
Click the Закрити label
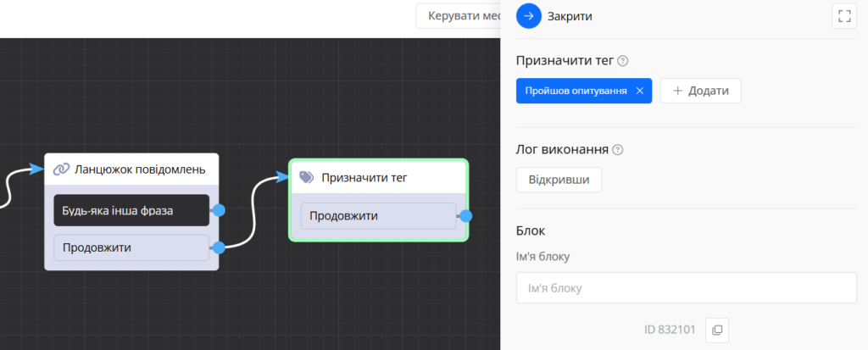tap(570, 16)
